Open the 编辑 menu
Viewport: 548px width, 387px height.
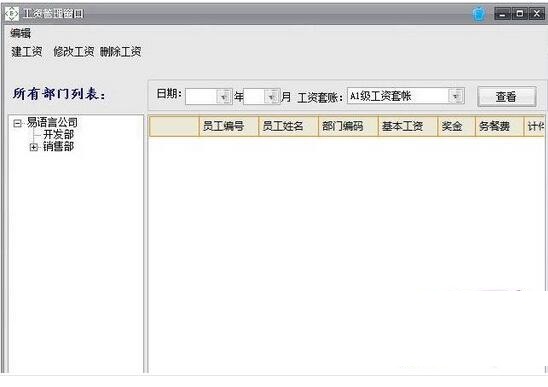click(x=21, y=34)
